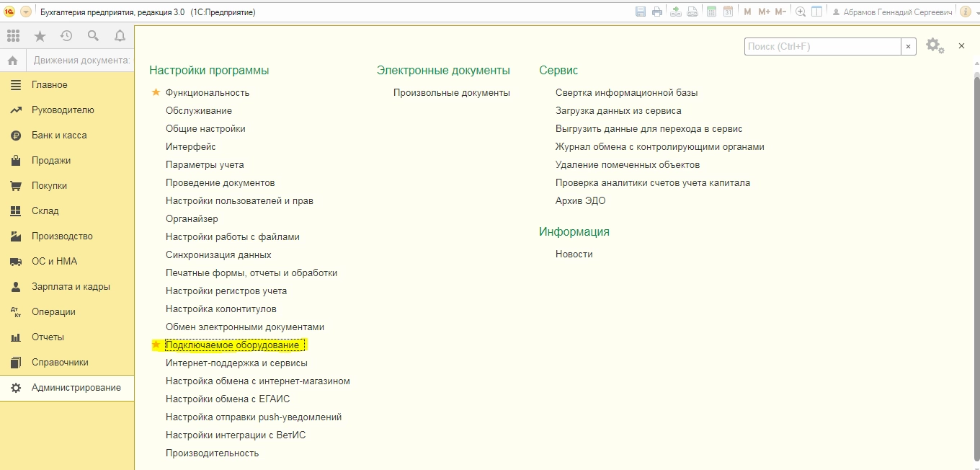The width and height of the screenshot is (980, 470).
Task: Open the Calculator icon
Action: click(x=712, y=12)
